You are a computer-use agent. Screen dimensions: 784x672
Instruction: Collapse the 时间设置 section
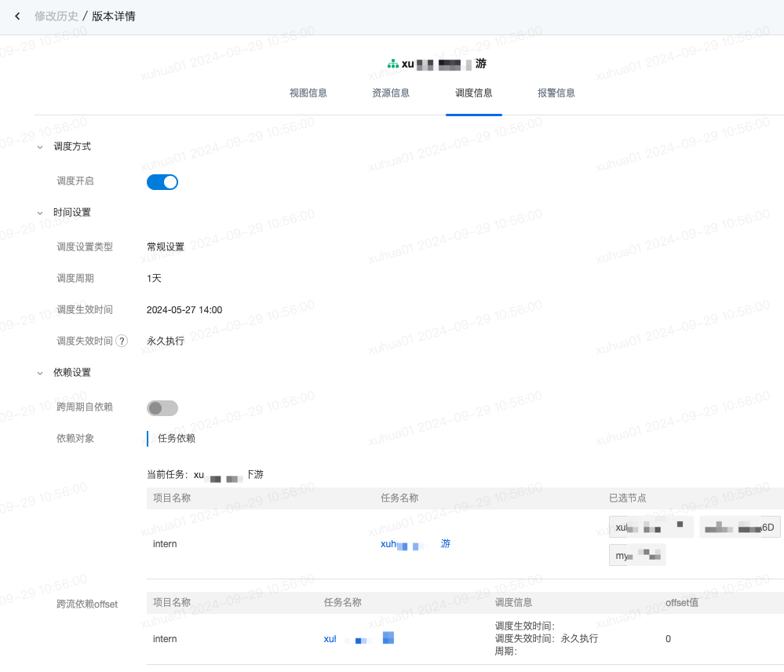point(40,213)
